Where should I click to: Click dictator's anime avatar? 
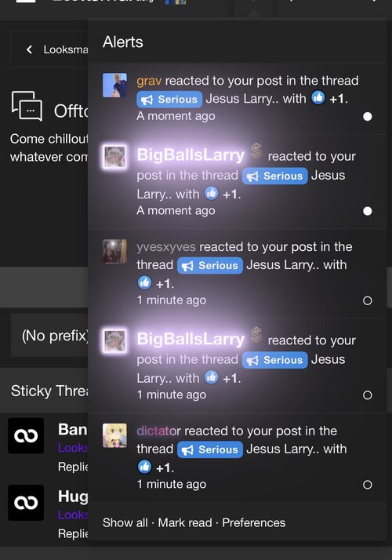click(x=114, y=435)
